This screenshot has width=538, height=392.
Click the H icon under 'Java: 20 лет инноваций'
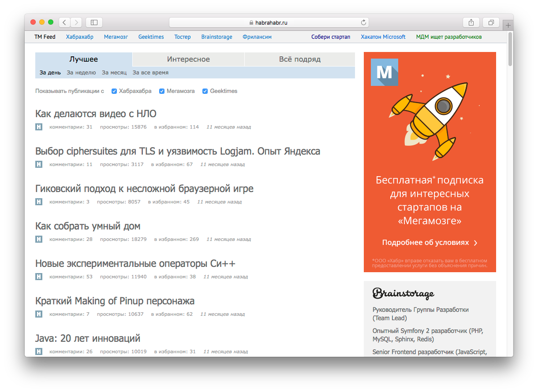coord(39,351)
